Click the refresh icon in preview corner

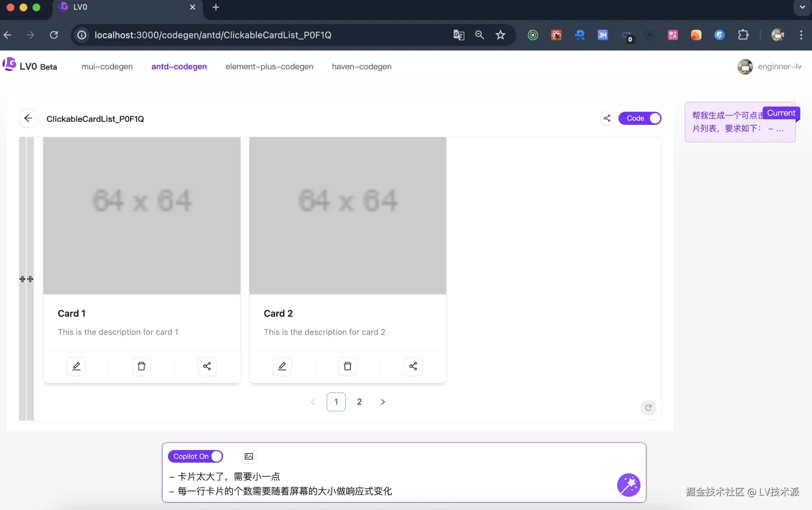point(648,408)
